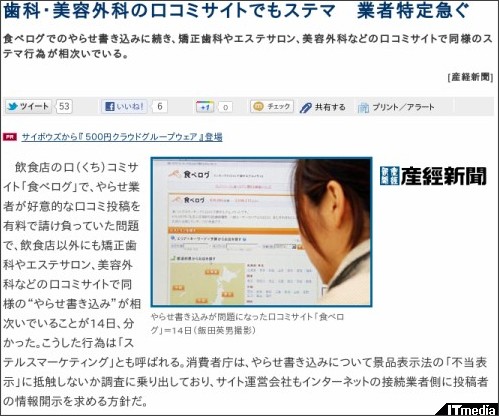Click the Google +1 button
Screen dimensions: 499x416
coord(205,107)
